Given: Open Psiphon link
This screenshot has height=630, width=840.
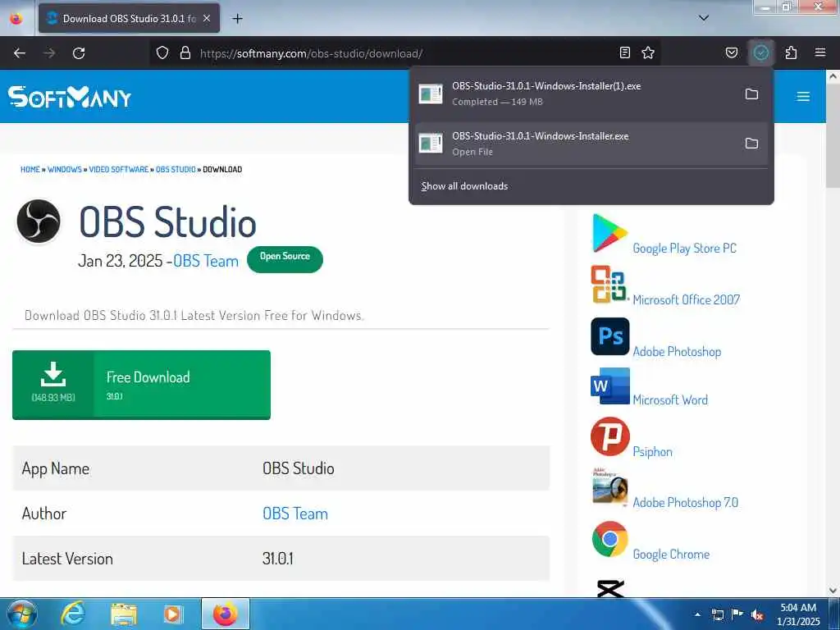Looking at the screenshot, I should pyautogui.click(x=652, y=452).
